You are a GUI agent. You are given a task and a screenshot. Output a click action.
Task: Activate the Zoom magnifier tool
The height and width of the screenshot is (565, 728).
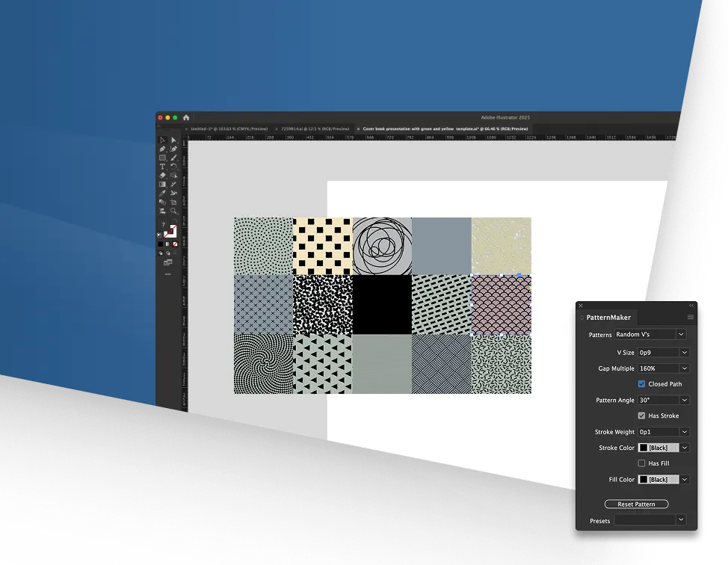click(x=173, y=211)
